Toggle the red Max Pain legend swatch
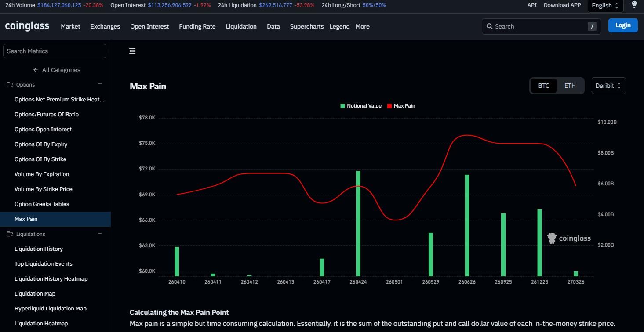The width and height of the screenshot is (644, 332). (389, 106)
